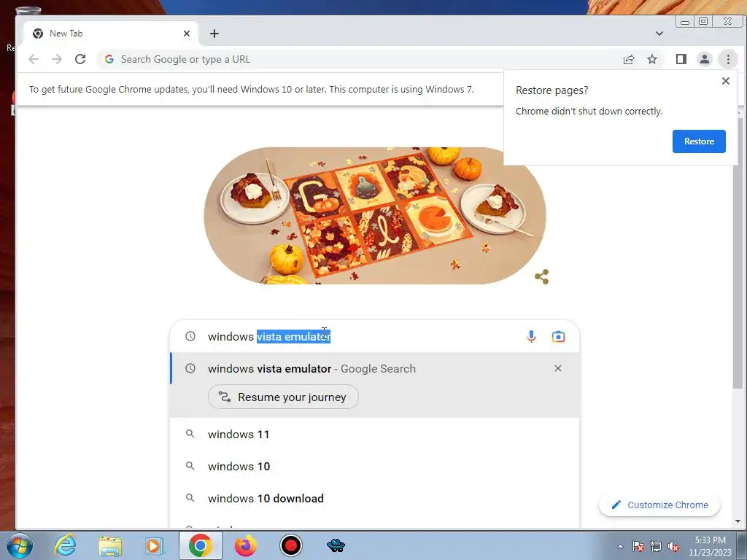Open Windows Media Player from taskbar
The image size is (747, 560).
click(x=155, y=545)
